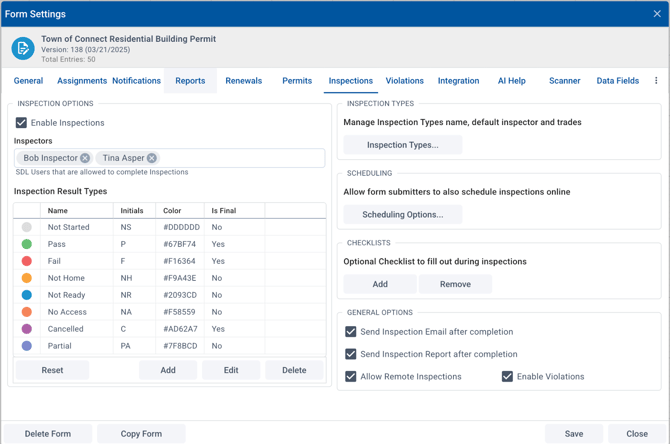This screenshot has width=670, height=444.
Task: Disable Allow Remote Inspections option
Action: [x=351, y=377]
